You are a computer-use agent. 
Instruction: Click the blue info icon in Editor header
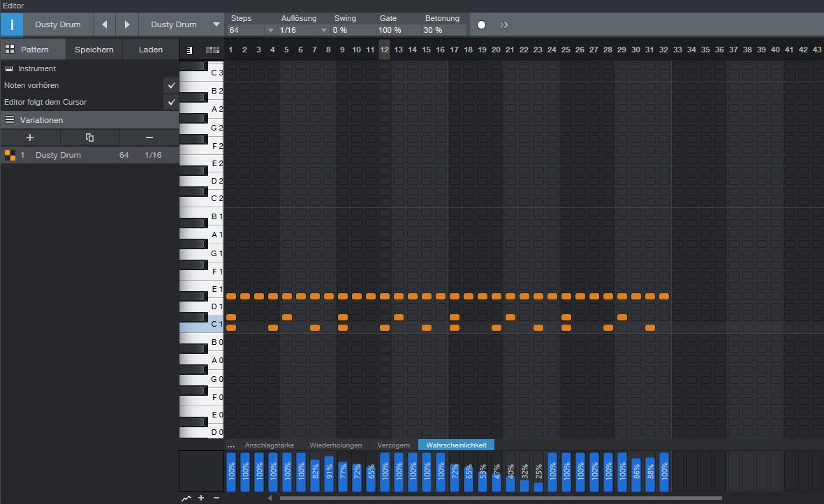(11, 24)
